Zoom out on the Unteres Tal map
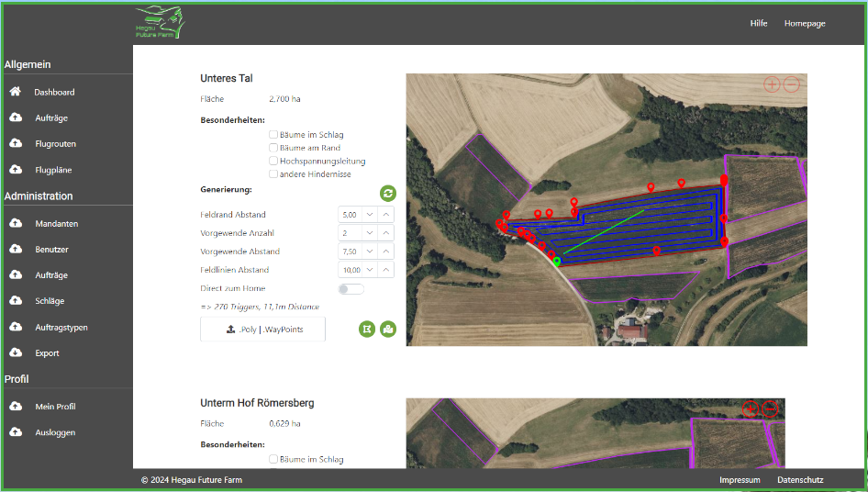The image size is (868, 492). point(791,84)
